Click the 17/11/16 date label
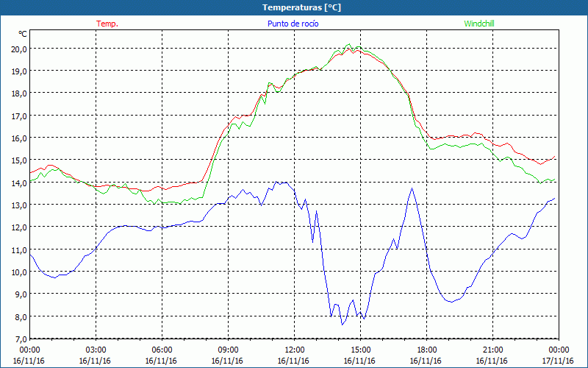Image resolution: width=588 pixels, height=368 pixels. coord(558,361)
